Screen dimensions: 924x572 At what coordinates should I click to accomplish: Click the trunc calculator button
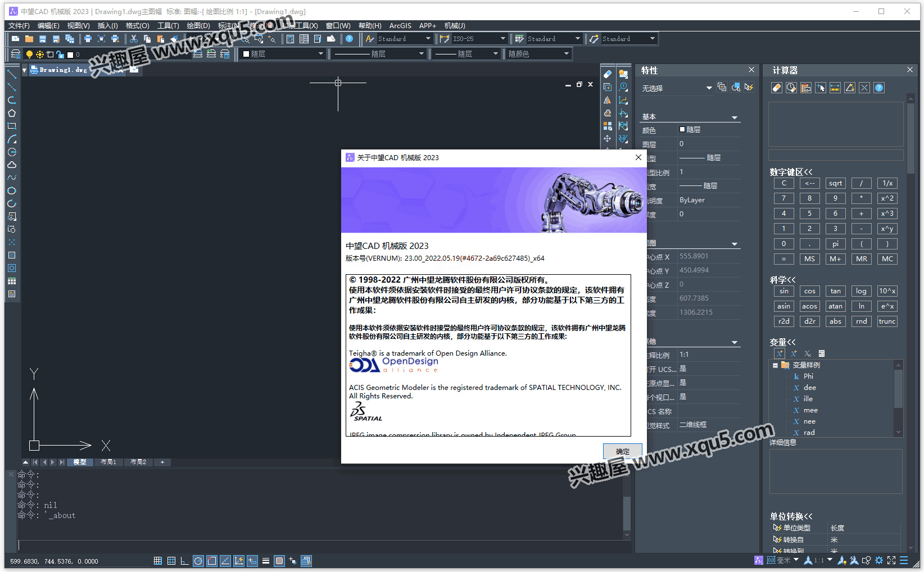[x=887, y=321]
